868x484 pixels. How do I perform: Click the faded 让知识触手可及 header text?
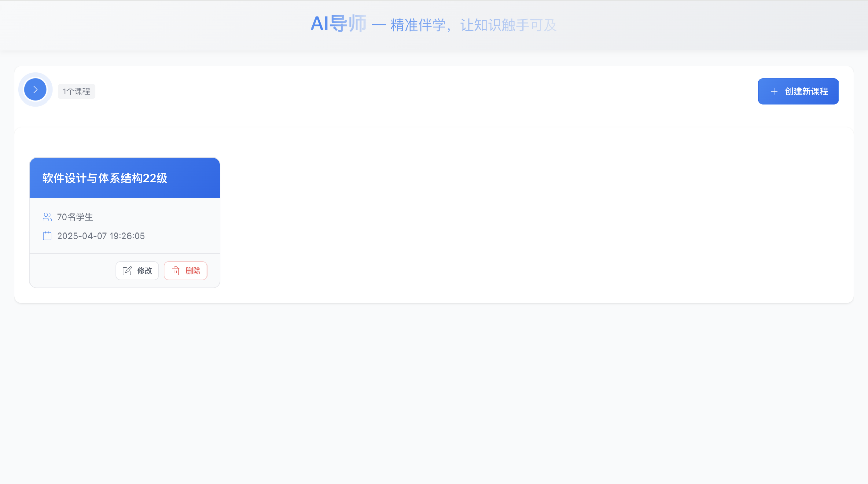tap(508, 25)
